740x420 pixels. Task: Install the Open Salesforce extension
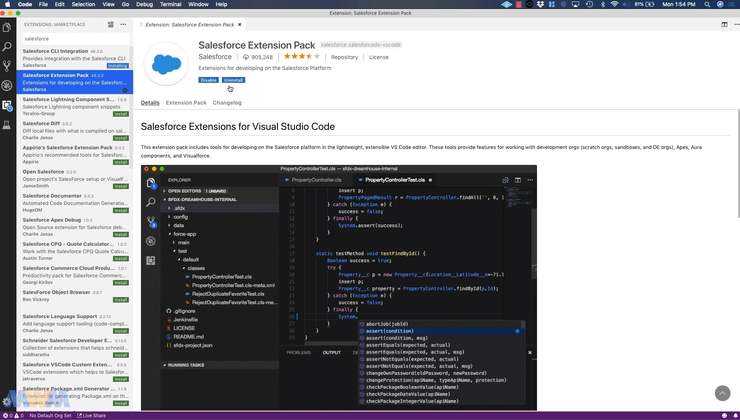(120, 186)
